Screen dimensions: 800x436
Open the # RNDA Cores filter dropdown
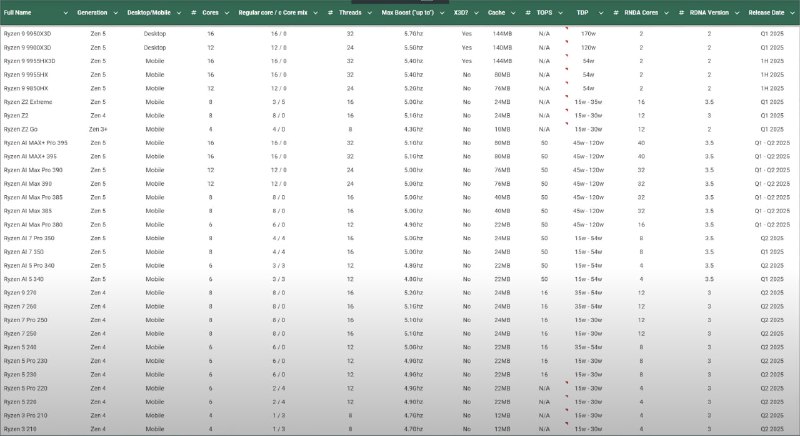[x=666, y=13]
